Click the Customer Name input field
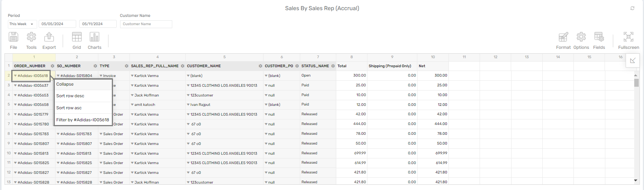The image size is (644, 190). point(146,24)
